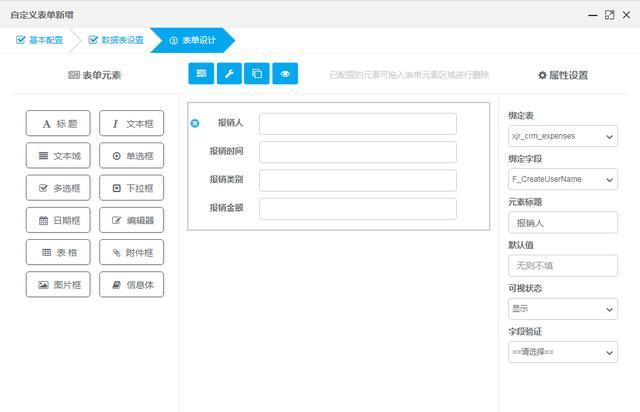This screenshot has height=412, width=640.
Task: Minimize the 自定义表单新增 dialog
Action: tap(593, 15)
